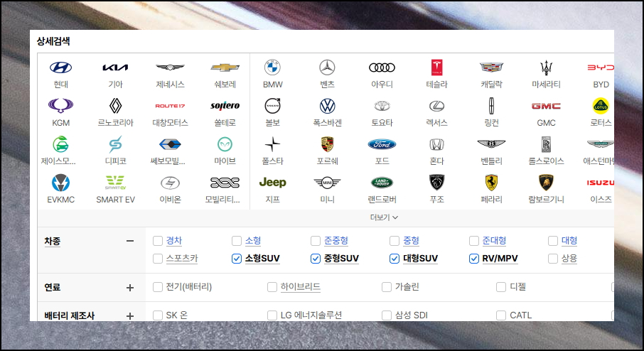Screen dimensions: 644x351
Task: Check the 상용 commercial vehicle checkbox
Action: 553,258
